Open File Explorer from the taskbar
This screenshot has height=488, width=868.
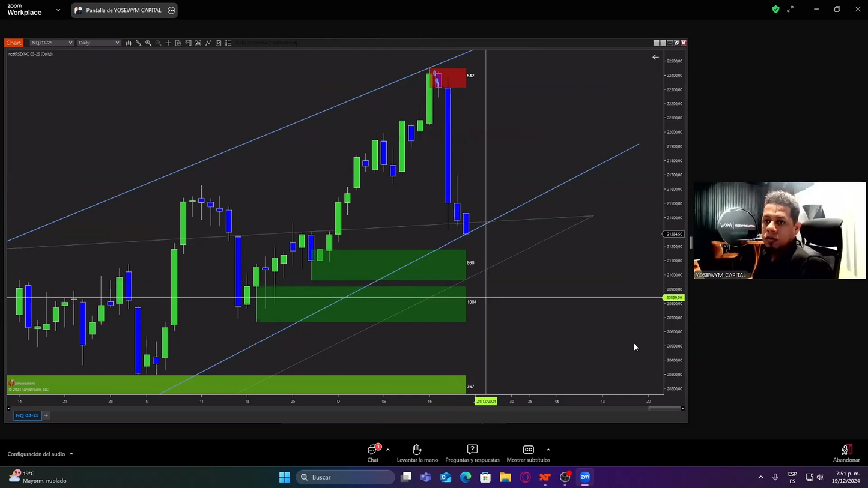[505, 477]
